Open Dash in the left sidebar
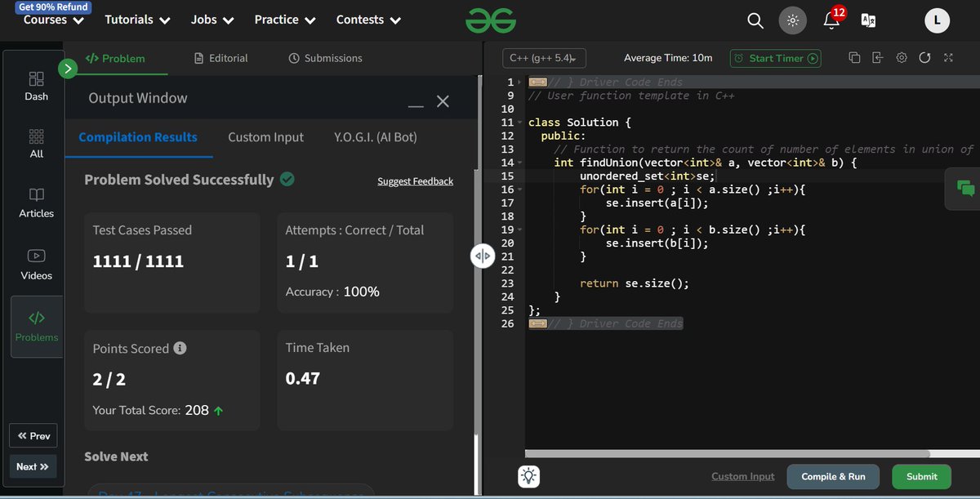The image size is (980, 499). 36,86
